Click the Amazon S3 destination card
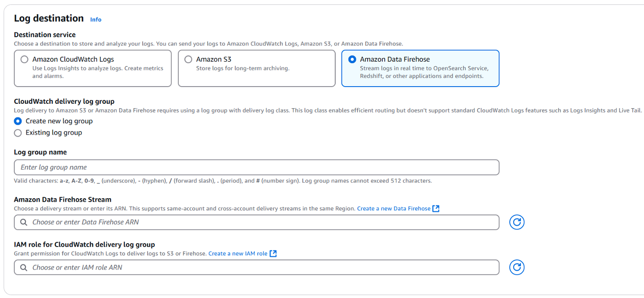The image size is (644, 298). pyautogui.click(x=257, y=69)
